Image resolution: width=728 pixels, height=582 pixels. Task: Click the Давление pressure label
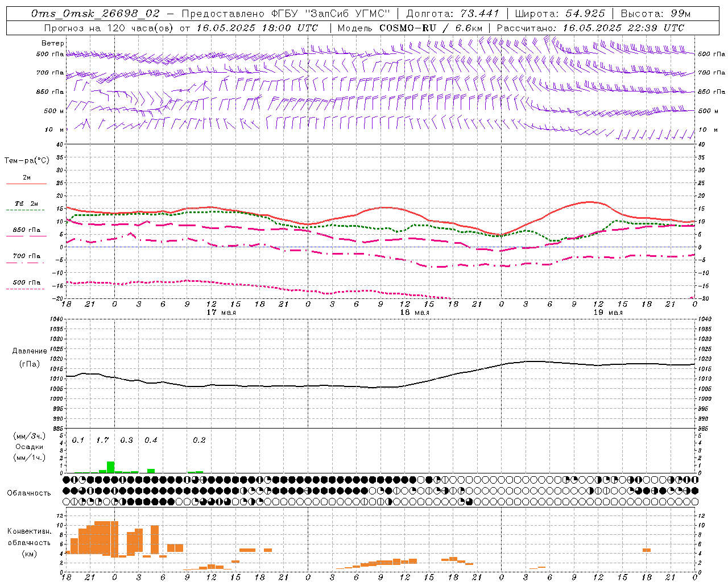[28, 351]
